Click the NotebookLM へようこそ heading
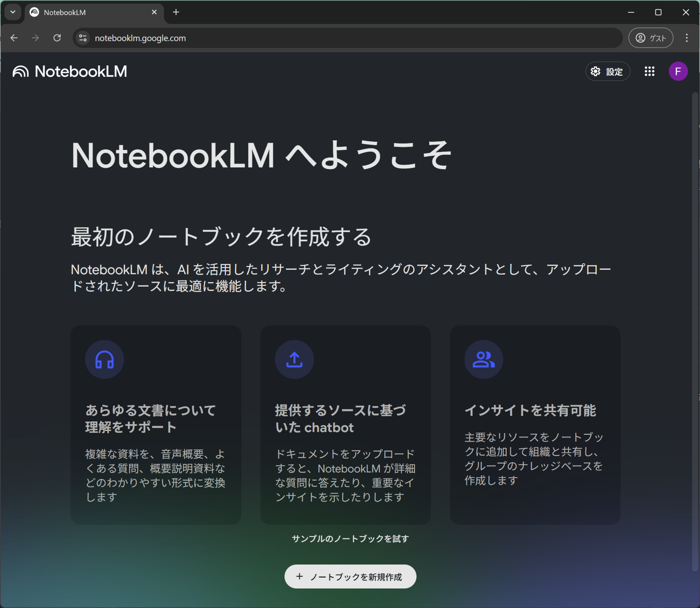 click(261, 156)
